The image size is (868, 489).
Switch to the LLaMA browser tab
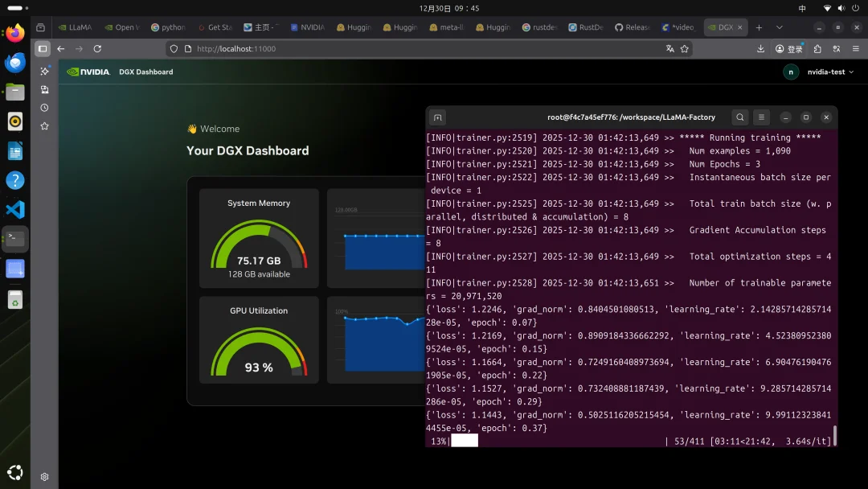[76, 27]
